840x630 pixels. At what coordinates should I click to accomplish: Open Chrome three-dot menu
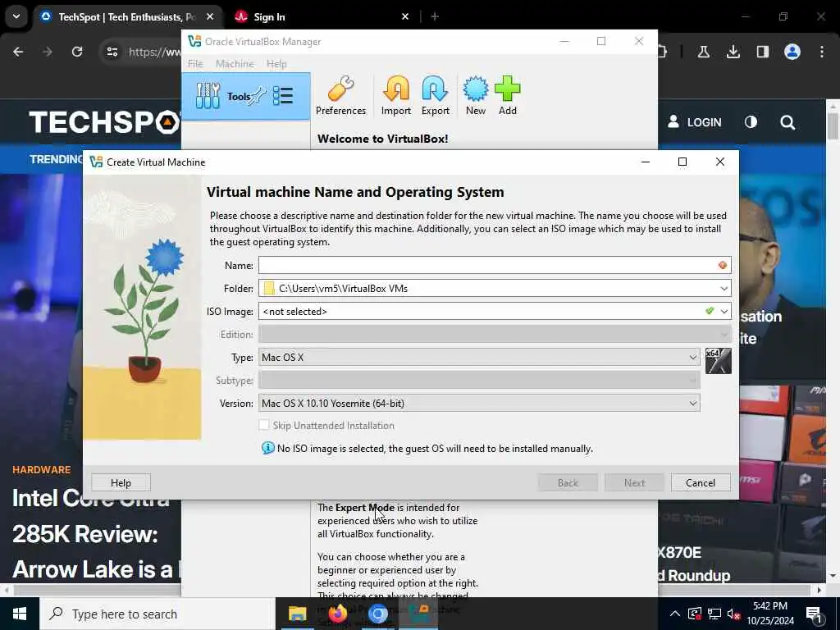[x=821, y=52]
